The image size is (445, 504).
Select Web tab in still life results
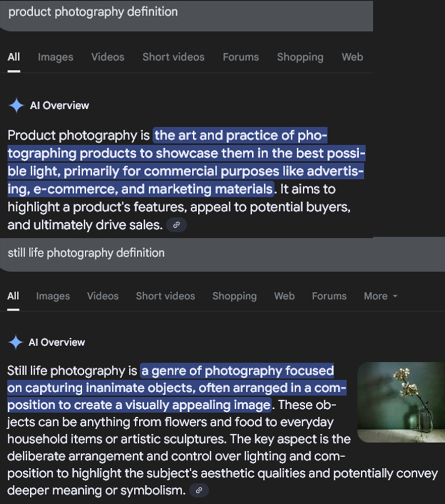284,296
